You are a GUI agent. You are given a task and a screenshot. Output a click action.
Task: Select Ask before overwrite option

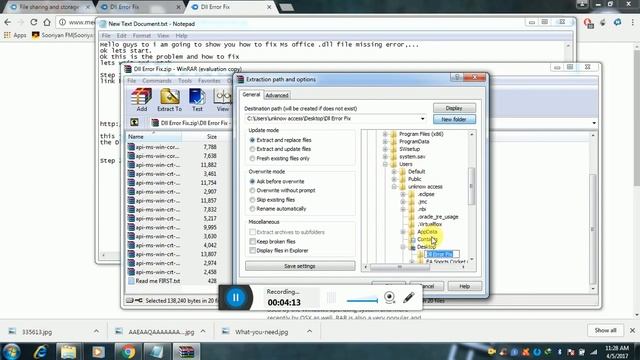pyautogui.click(x=252, y=181)
